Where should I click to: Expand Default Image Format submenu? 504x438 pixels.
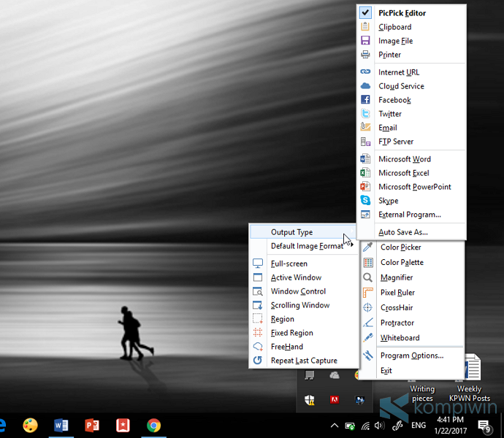tap(303, 246)
